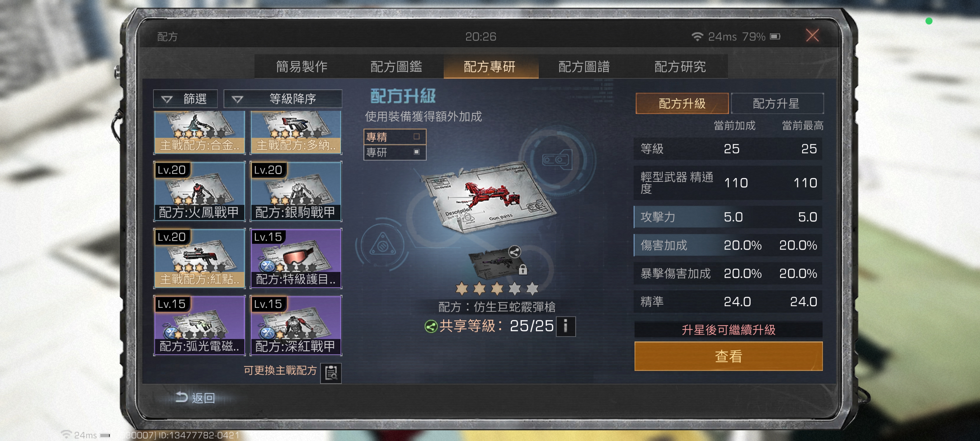Toggle the 專研 checkbox

[416, 152]
